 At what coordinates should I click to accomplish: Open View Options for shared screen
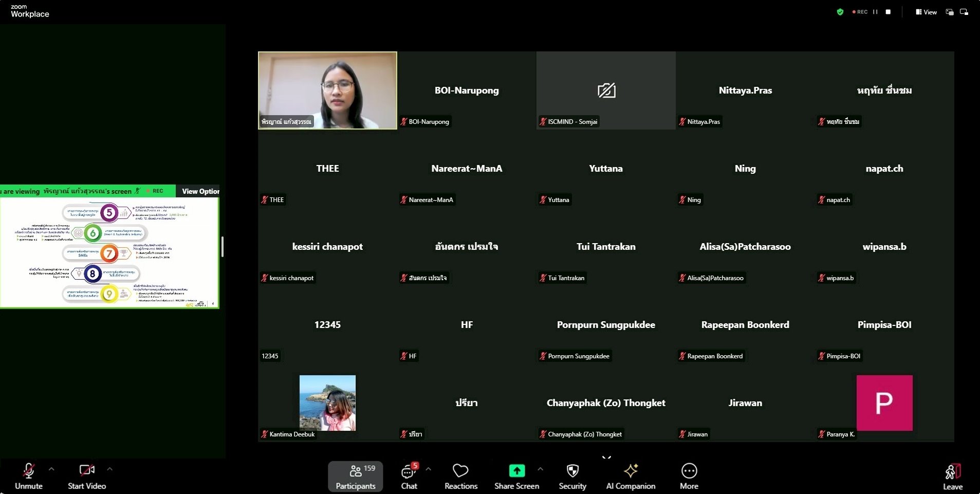tap(200, 191)
